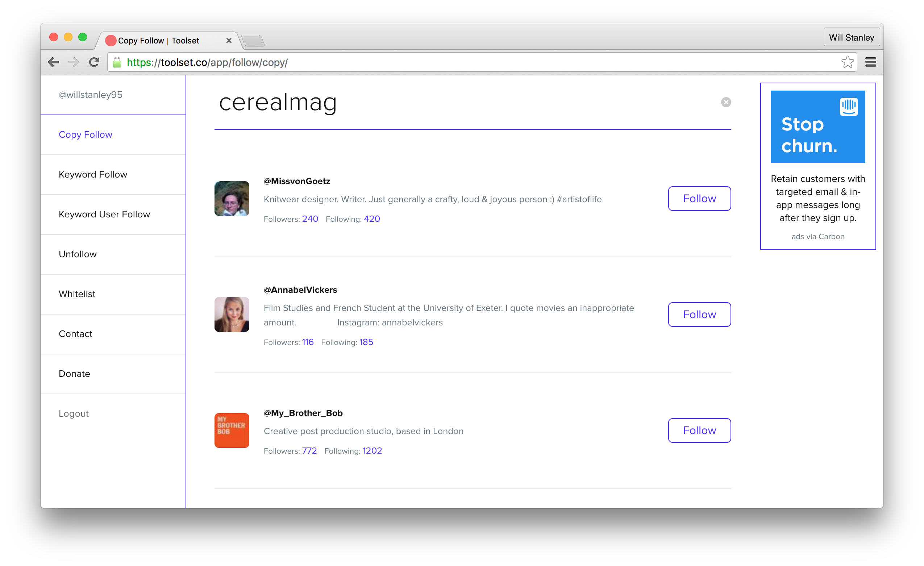The image size is (924, 566).
Task: Follow @My_Brother_Bob
Action: point(699,430)
